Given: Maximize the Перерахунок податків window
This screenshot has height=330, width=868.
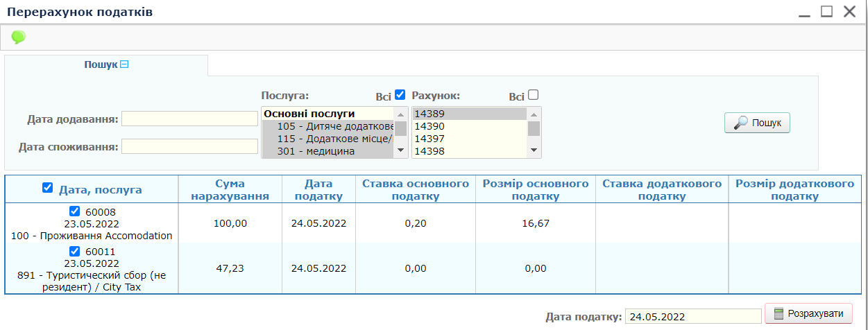Looking at the screenshot, I should coord(826,12).
